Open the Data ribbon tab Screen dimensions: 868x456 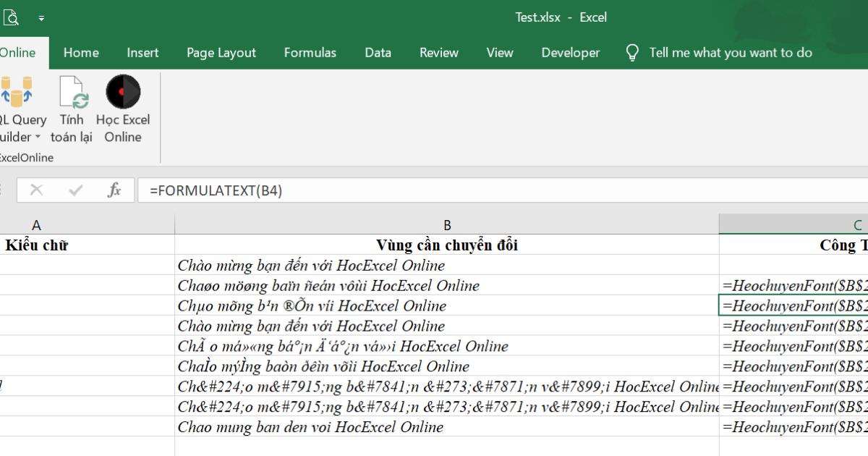coord(378,52)
